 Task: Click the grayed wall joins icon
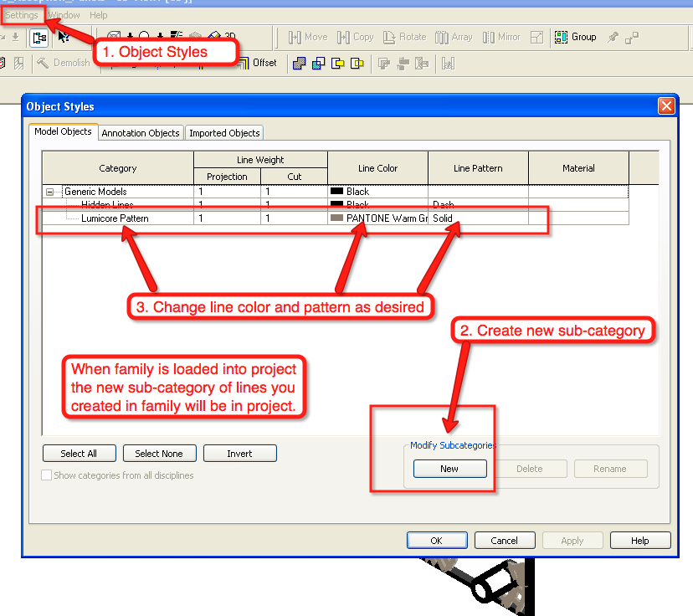click(384, 64)
